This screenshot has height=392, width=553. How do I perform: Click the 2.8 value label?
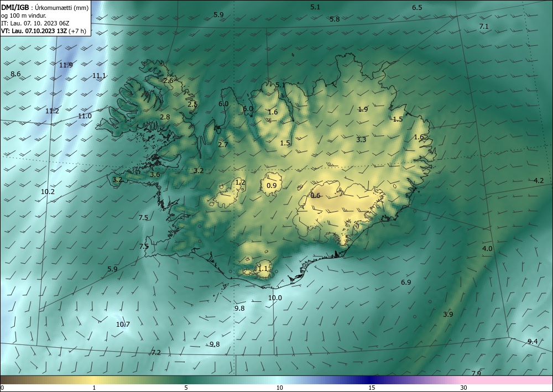click(165, 117)
